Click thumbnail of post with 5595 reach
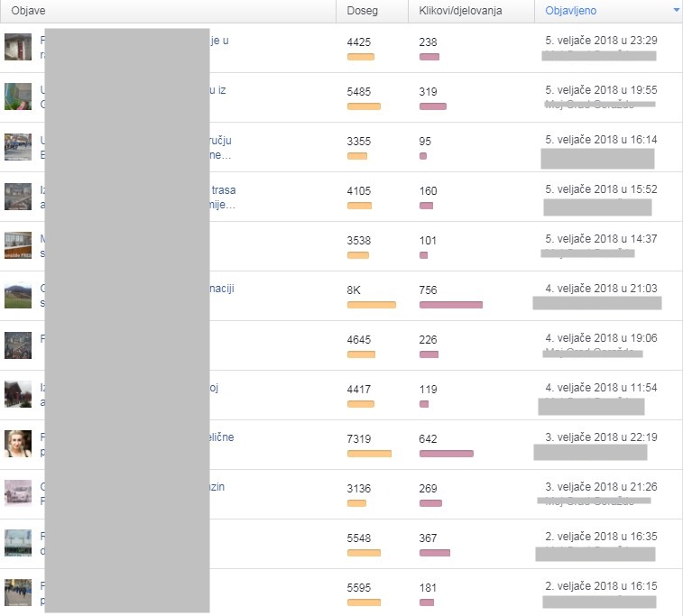Image resolution: width=683 pixels, height=616 pixels. 18,593
